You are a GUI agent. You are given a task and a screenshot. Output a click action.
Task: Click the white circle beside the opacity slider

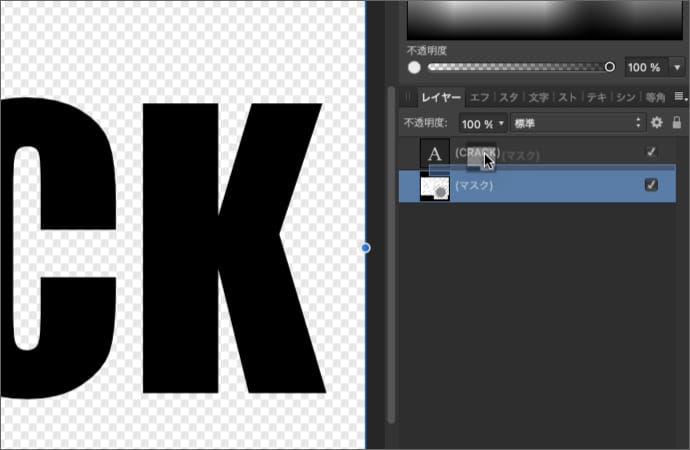[413, 67]
